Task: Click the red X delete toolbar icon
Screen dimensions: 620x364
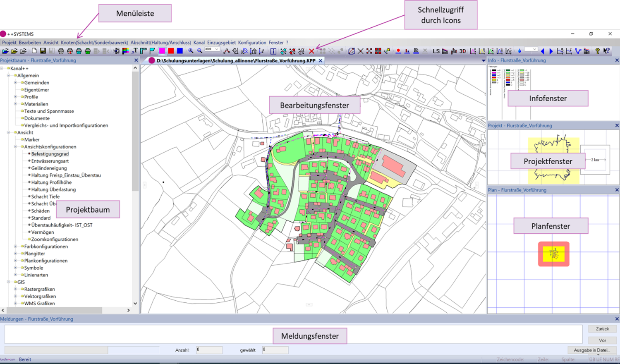Action: tap(311, 51)
